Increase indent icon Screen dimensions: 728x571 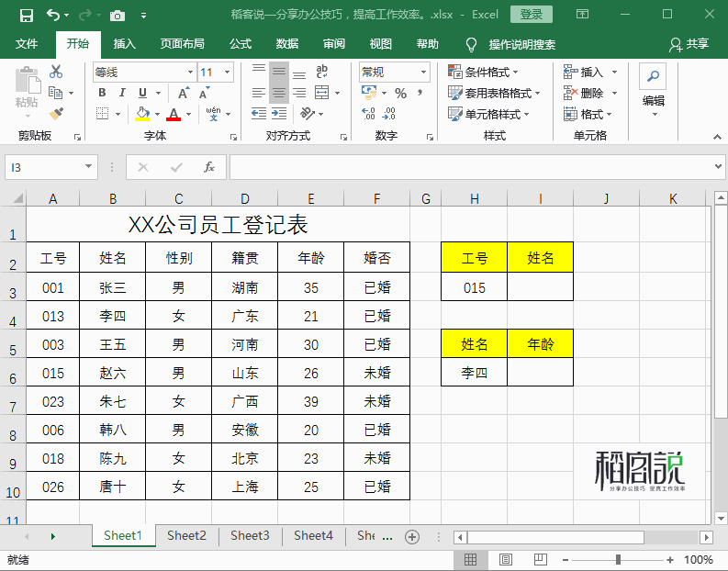click(279, 113)
